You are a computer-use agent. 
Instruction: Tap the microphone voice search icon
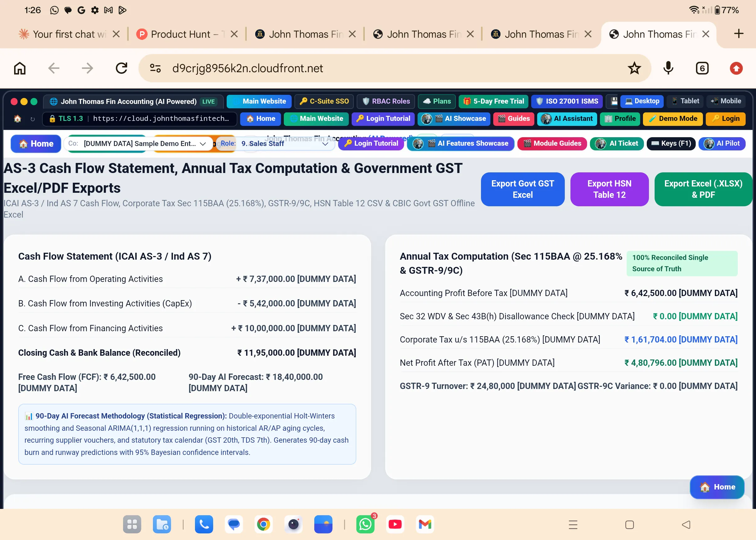point(668,68)
